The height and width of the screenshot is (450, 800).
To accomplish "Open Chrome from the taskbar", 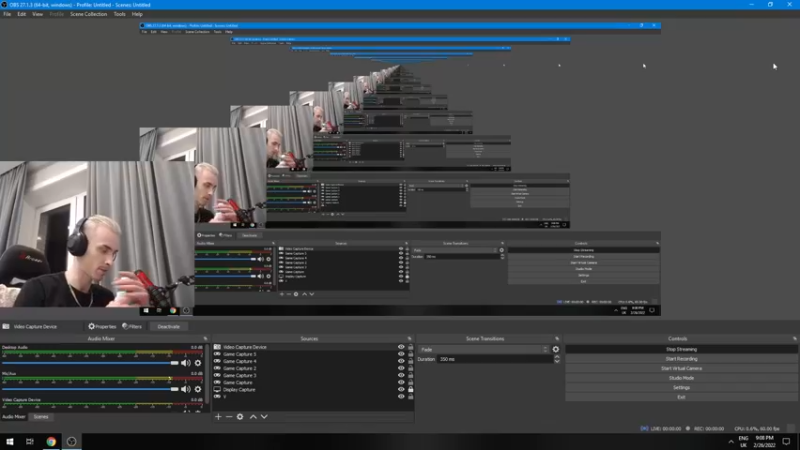I will coord(51,442).
